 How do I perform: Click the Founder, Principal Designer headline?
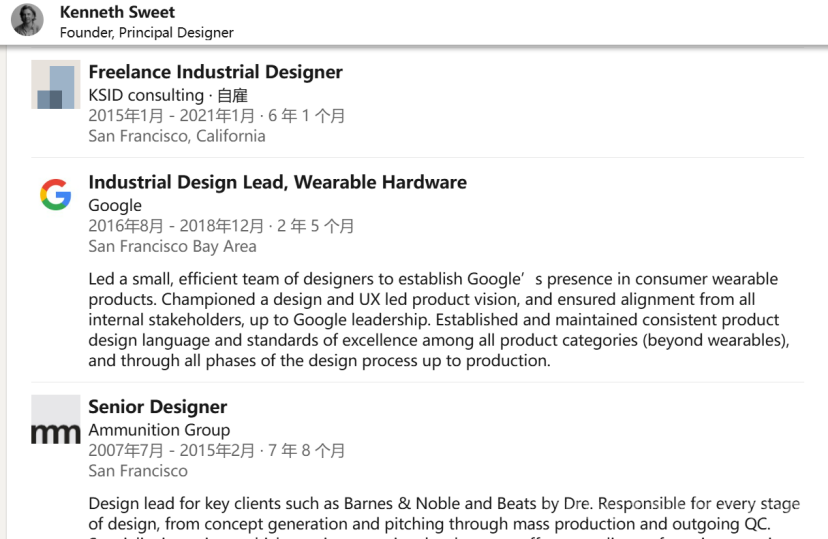[x=146, y=33]
